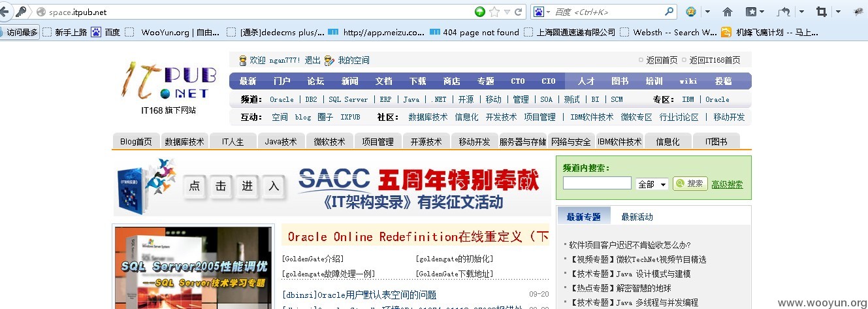Screen dimensions: 868x309
Task: Reload the page with the refresh icon
Action: [519, 12]
